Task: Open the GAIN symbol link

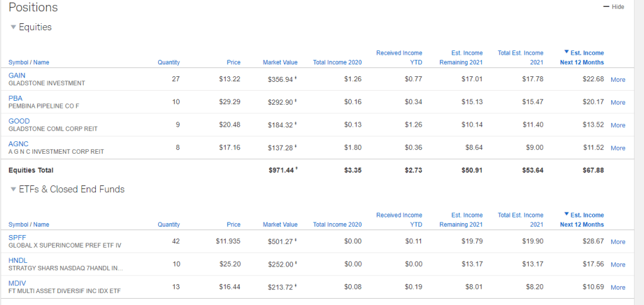Action: (17, 75)
